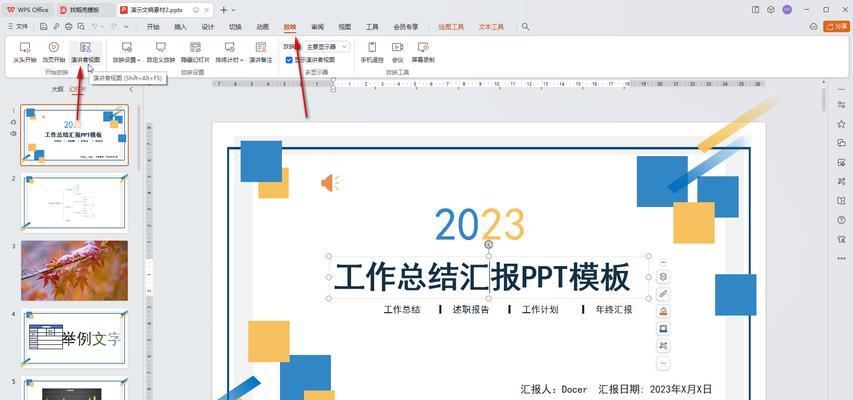Switch to the 设计 ribbon tab
The width and height of the screenshot is (853, 400).
207,27
